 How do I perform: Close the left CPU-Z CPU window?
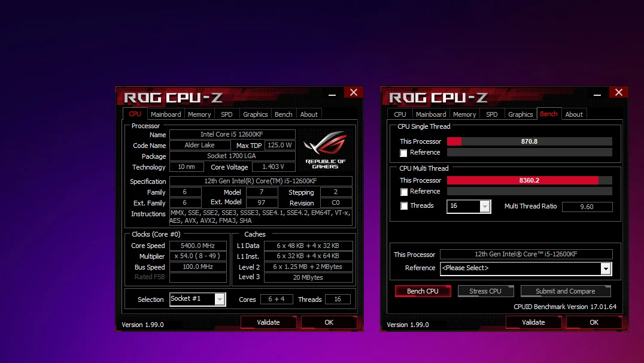[x=354, y=92]
